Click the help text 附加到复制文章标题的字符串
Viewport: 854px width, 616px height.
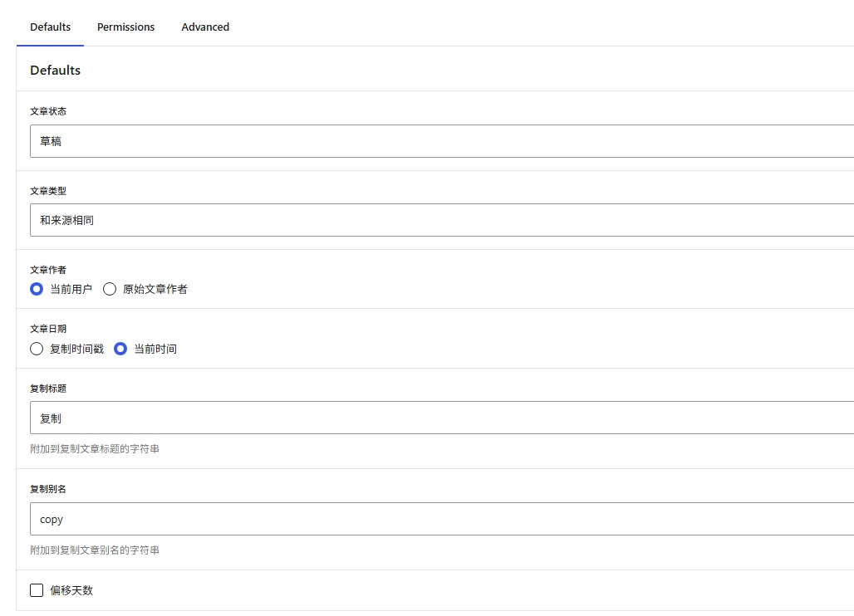[x=95, y=449]
